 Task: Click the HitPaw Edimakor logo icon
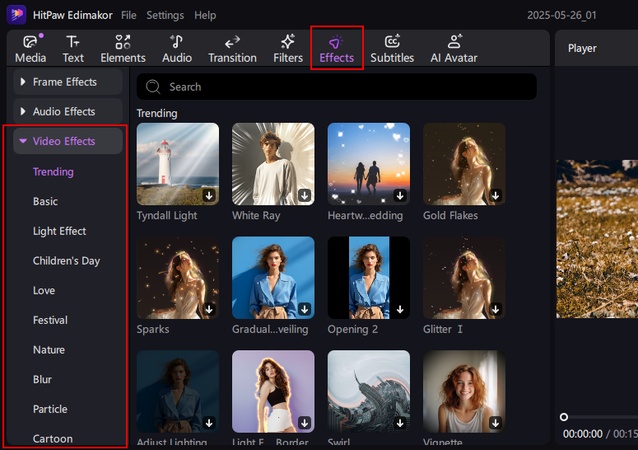point(16,15)
